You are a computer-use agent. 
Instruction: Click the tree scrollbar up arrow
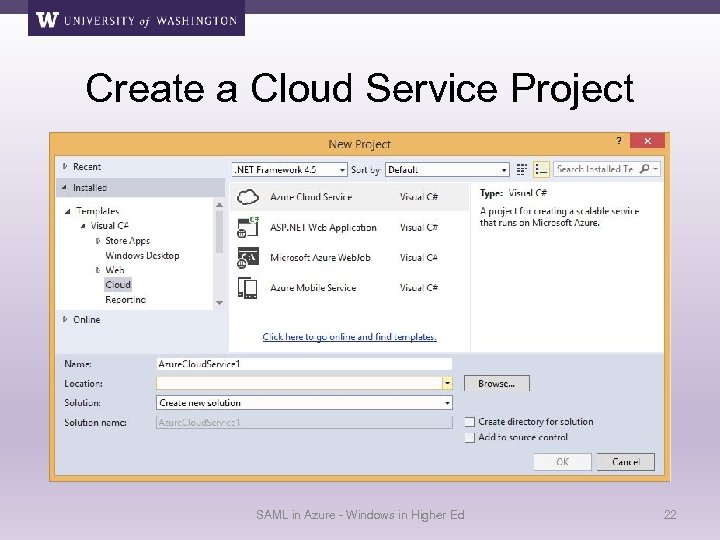pos(219,205)
